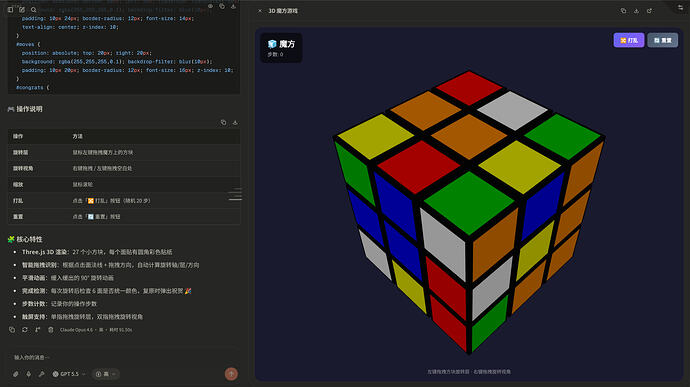Screen dimensions: 690x387
Task: Toggle the sidebar panel icon
Action: [10, 9]
